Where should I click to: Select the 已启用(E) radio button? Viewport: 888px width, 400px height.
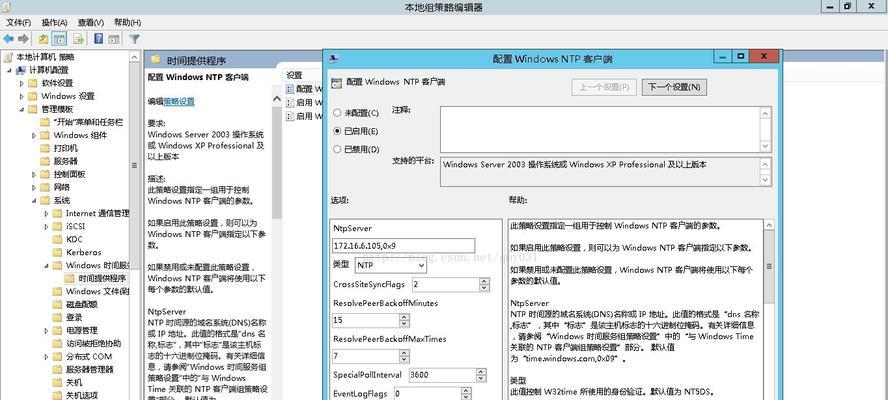click(338, 131)
